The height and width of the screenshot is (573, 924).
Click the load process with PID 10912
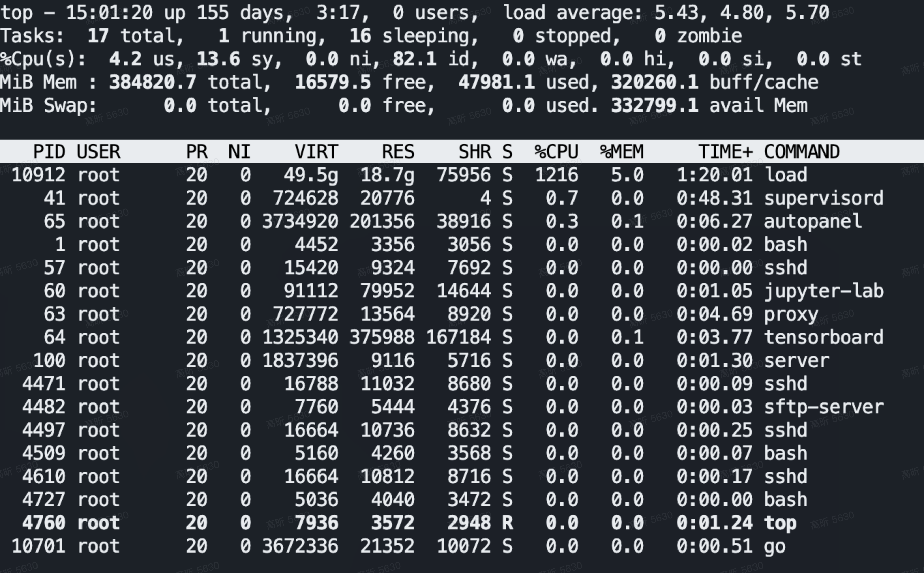coord(454,175)
